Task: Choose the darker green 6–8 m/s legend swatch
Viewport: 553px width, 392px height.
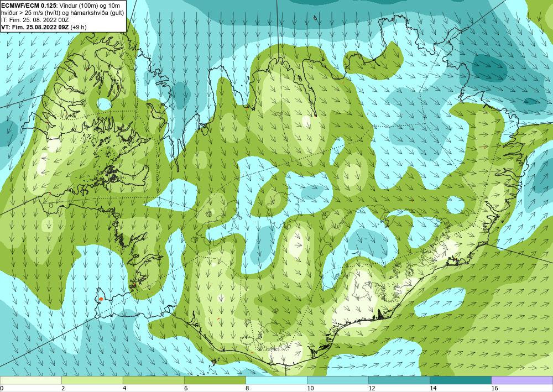Action: (215, 380)
